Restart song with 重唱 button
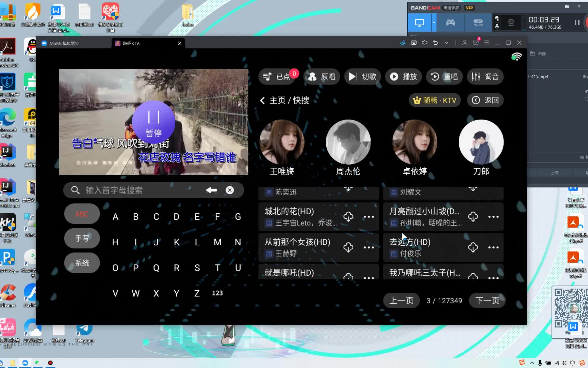 [444, 77]
